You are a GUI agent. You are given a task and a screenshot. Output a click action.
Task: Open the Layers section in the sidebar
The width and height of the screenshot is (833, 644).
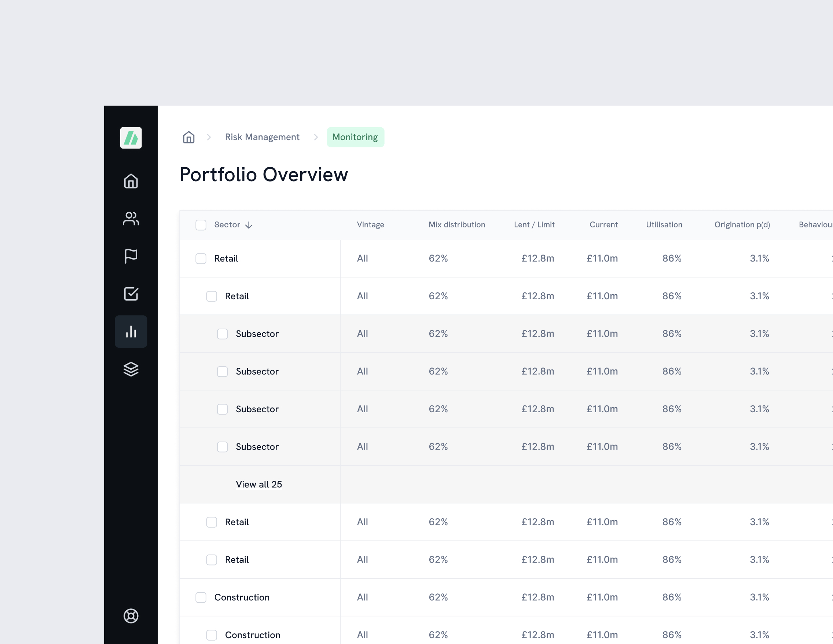(131, 369)
